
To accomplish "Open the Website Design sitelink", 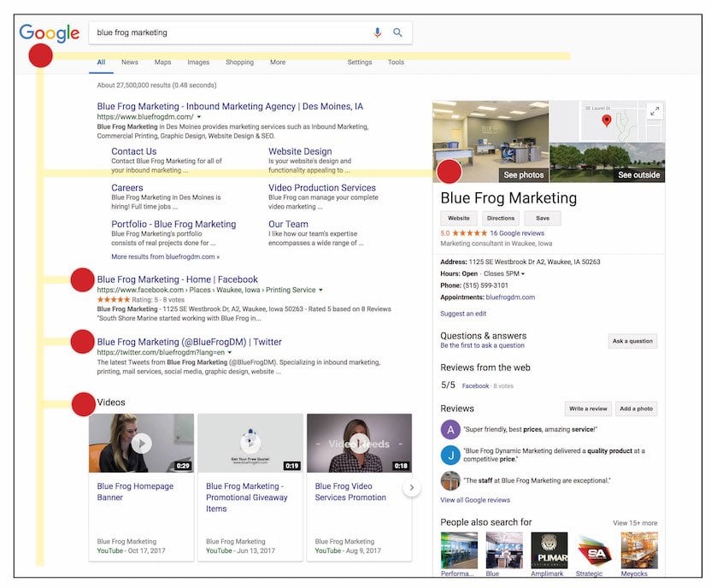I will point(300,151).
